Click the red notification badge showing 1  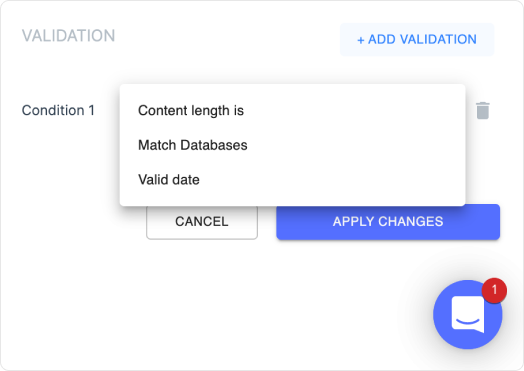pyautogui.click(x=494, y=290)
